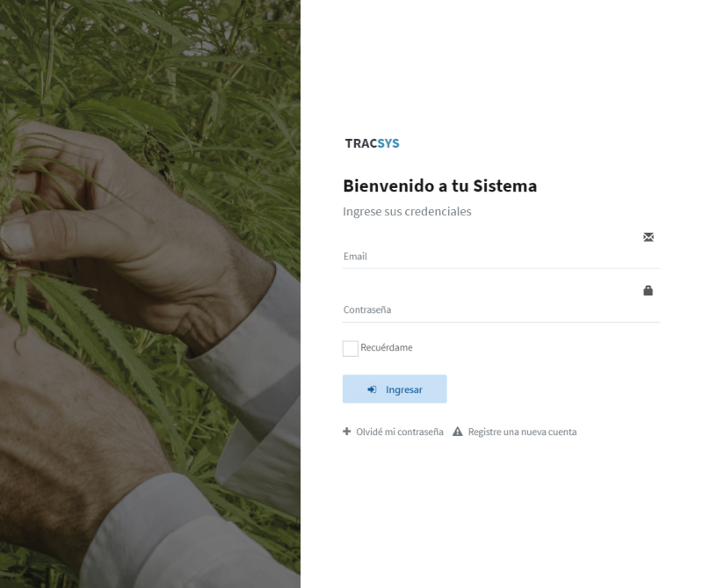
Task: Open the Registre una nueva cuenta link
Action: pyautogui.click(x=522, y=432)
